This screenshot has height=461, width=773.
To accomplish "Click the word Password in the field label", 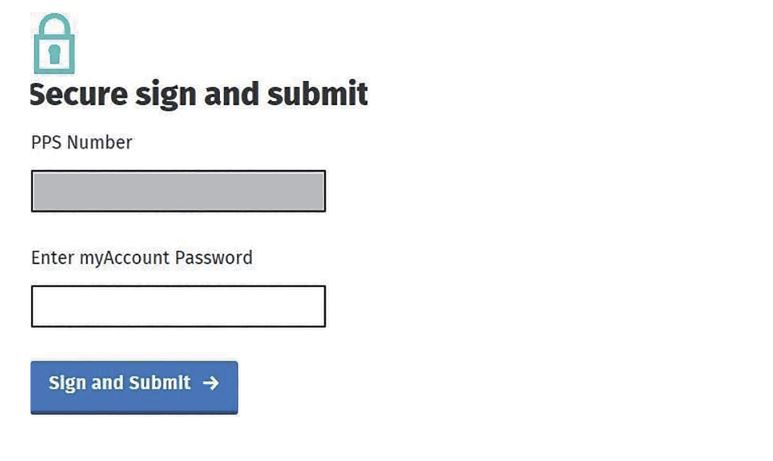I will [x=214, y=258].
